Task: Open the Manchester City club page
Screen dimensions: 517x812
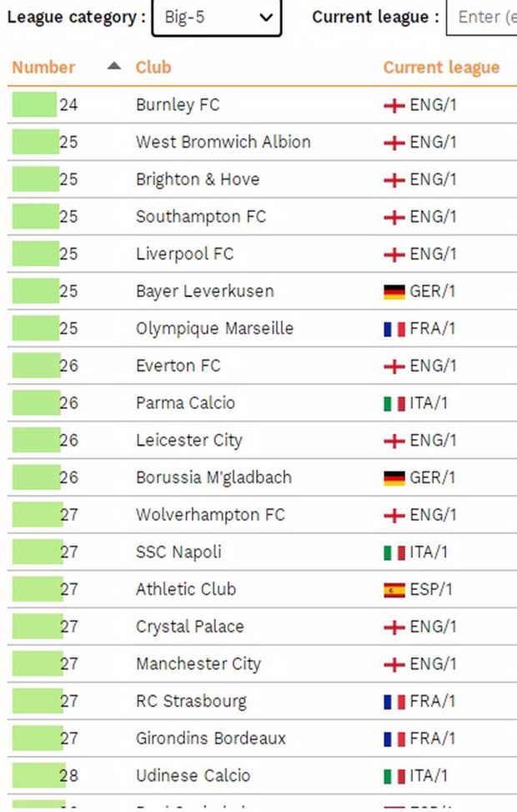Action: point(198,663)
